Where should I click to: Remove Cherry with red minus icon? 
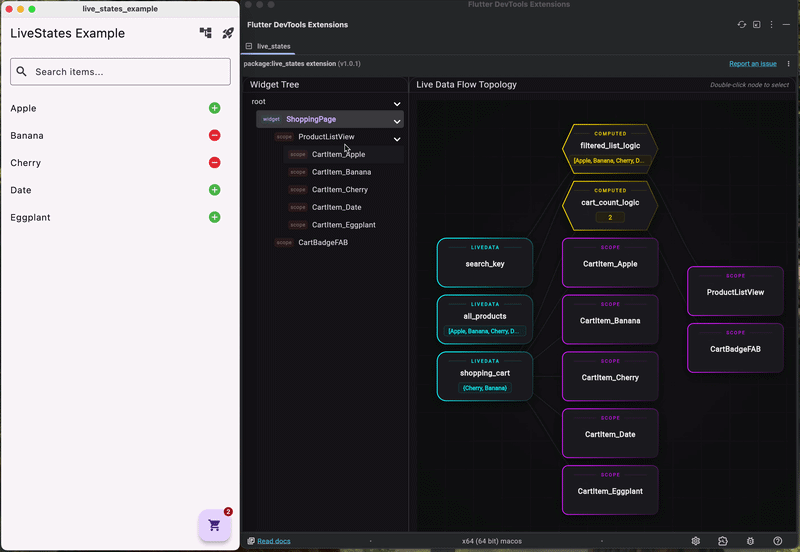click(215, 163)
